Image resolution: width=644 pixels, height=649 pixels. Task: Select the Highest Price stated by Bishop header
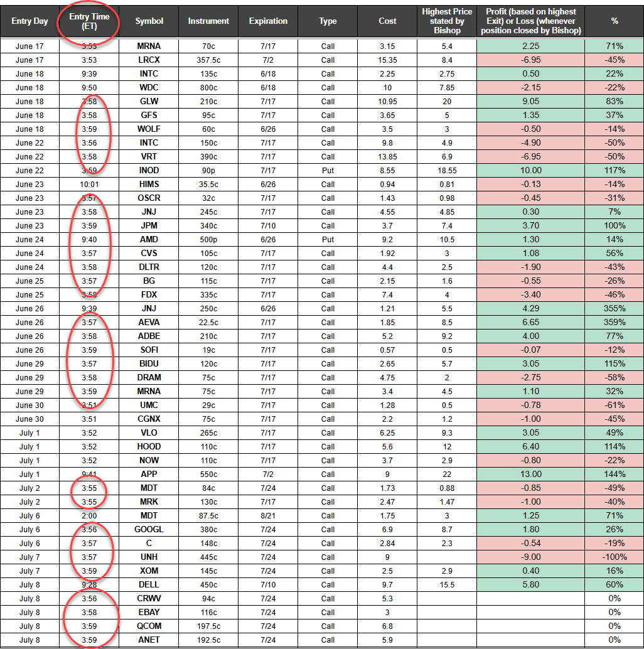tap(447, 21)
